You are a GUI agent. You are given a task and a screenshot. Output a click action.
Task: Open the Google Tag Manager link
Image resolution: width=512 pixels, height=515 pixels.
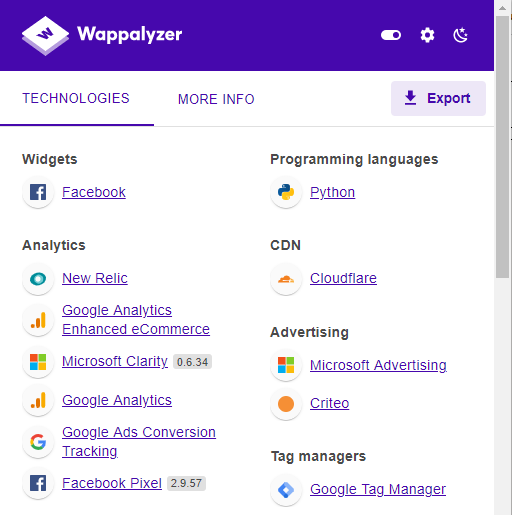tap(378, 489)
